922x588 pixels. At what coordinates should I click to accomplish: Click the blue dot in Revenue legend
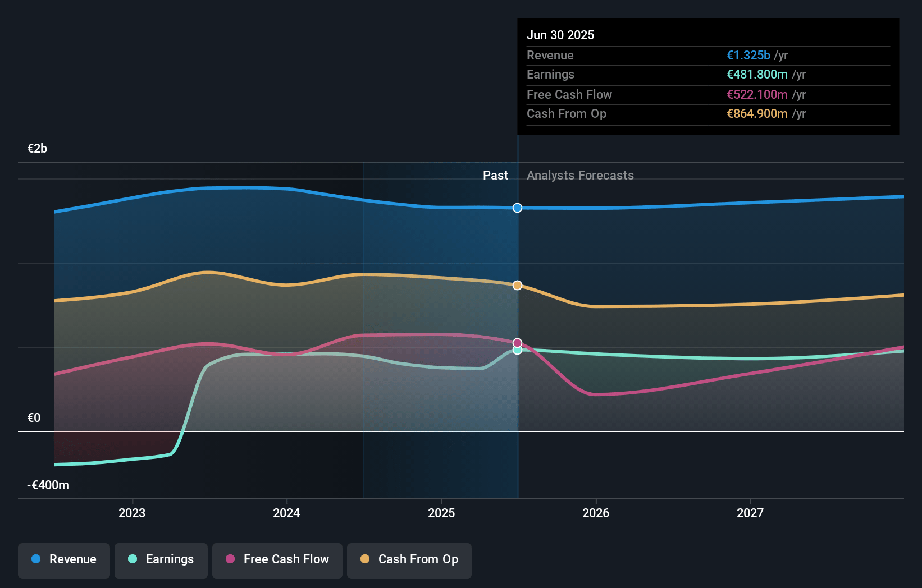click(36, 559)
